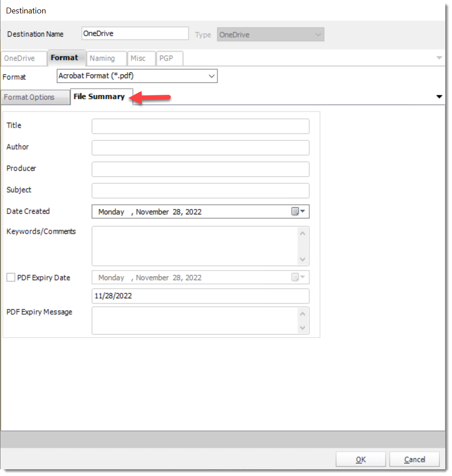
Task: Switch to the Format Options tab
Action: [x=30, y=97]
